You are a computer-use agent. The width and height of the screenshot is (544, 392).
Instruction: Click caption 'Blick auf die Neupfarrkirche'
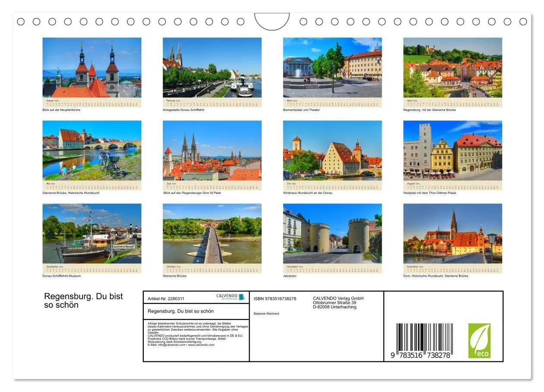61,110
